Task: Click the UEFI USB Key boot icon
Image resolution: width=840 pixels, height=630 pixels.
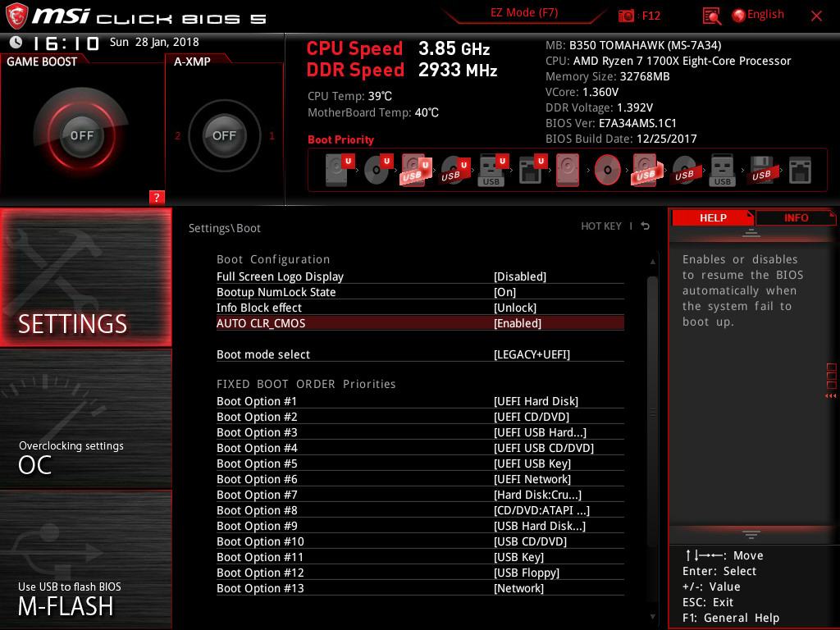Action: (x=493, y=170)
